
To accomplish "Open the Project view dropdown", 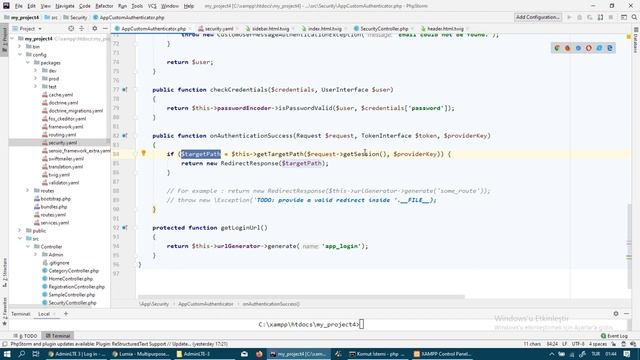I will tap(28, 29).
